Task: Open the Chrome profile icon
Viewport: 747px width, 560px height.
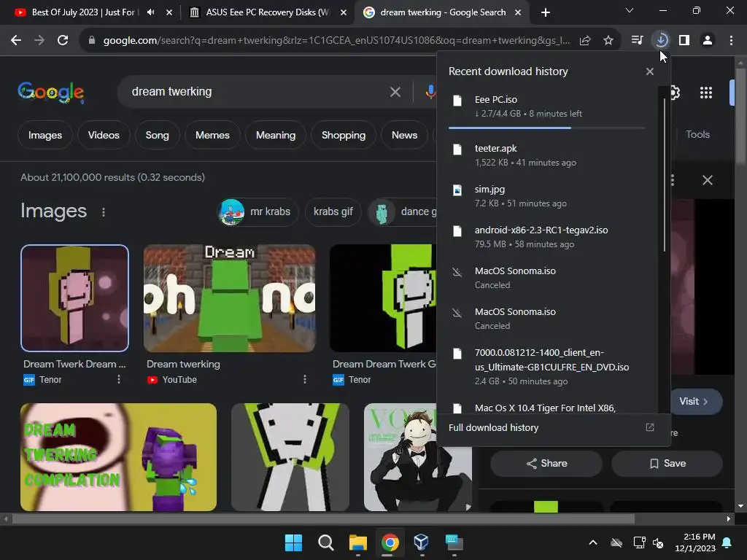Action: (x=708, y=41)
